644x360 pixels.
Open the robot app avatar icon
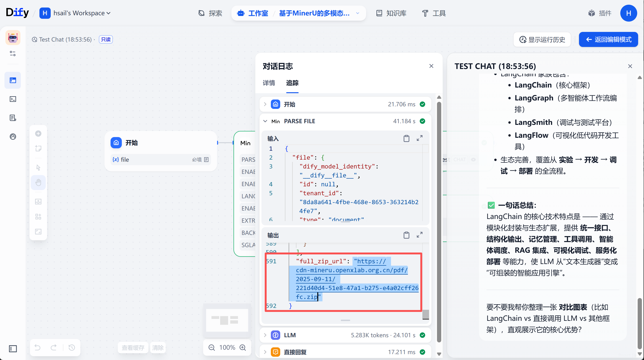(x=13, y=38)
